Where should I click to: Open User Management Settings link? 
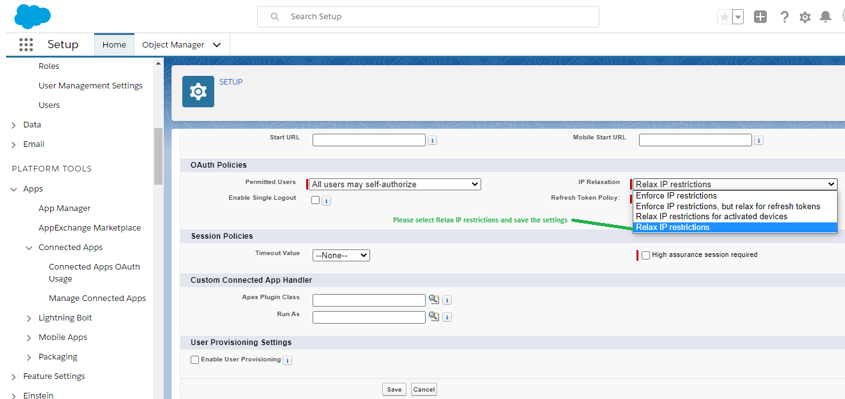[x=91, y=86]
